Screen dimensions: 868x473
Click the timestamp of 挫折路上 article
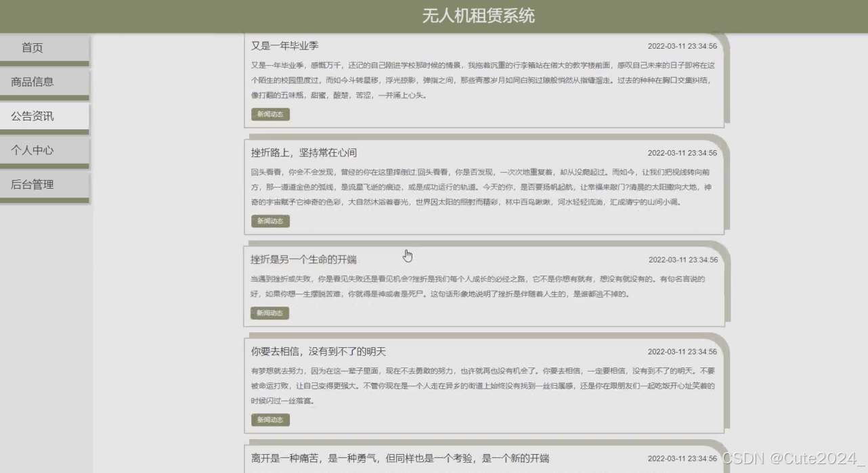682,154
